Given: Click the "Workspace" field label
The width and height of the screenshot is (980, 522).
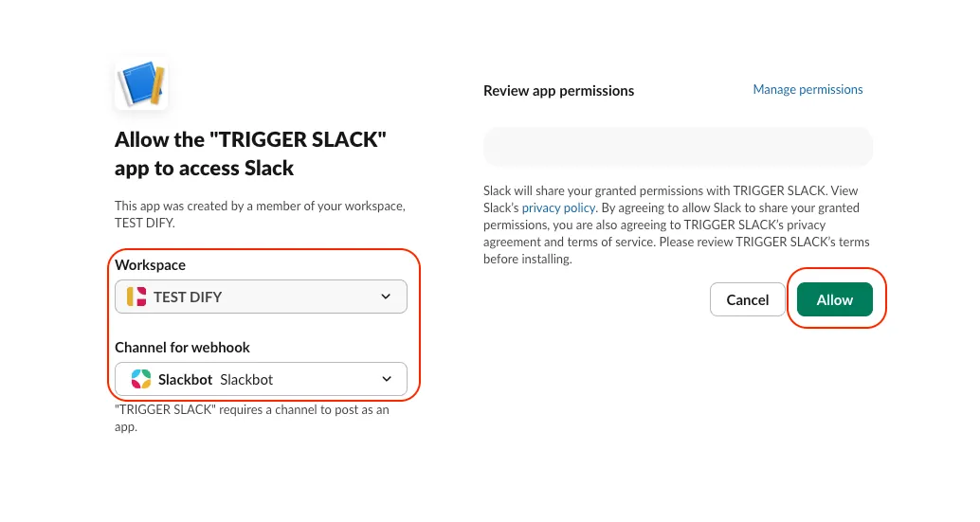Looking at the screenshot, I should (x=150, y=265).
